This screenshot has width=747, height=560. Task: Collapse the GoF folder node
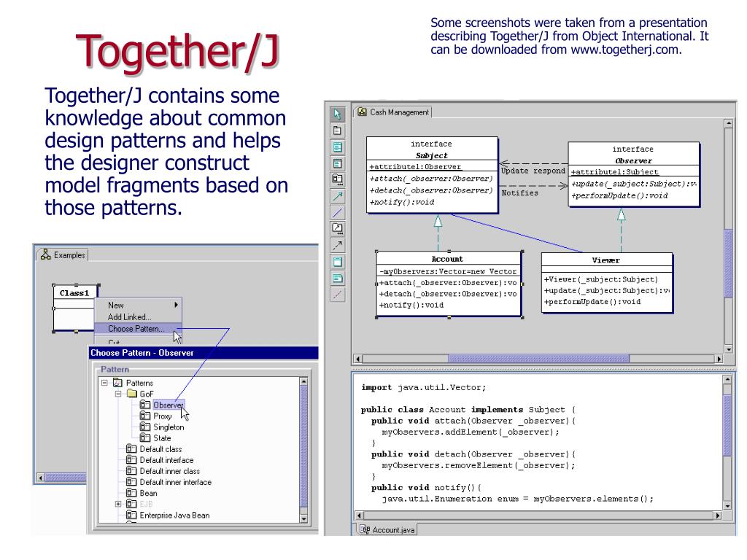(x=118, y=394)
